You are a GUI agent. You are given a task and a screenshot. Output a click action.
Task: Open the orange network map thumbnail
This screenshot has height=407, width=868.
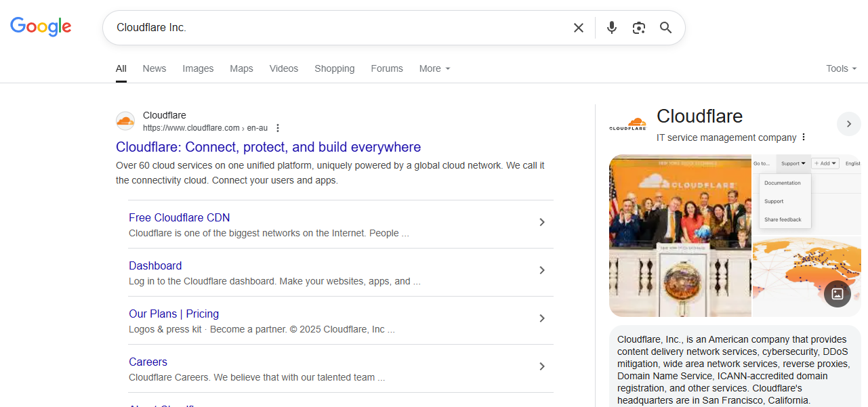click(807, 276)
